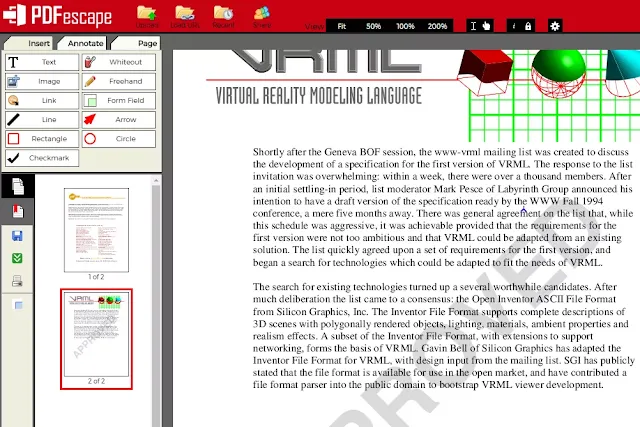Click the thumbnail panel scrollbar track
Image resolution: width=640 pixels, height=427 pixels.
click(x=156, y=306)
